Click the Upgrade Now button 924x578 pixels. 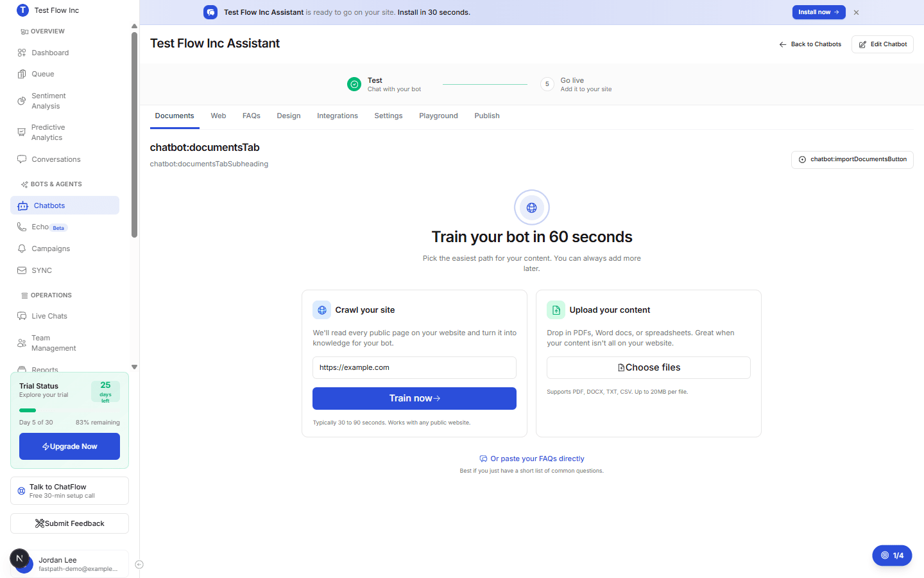pyautogui.click(x=69, y=446)
